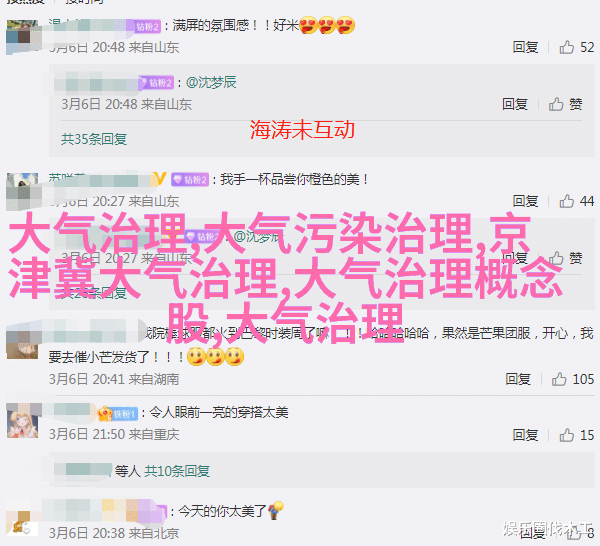Image resolution: width=600 pixels, height=546 pixels.
Task: Reply to the 令人眼前一亮 comment
Action: (525, 435)
